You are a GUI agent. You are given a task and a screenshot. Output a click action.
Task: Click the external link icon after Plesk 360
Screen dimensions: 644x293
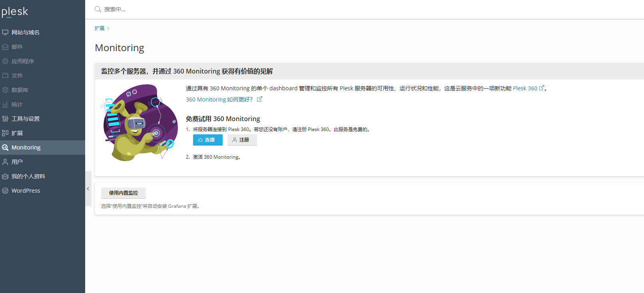point(542,88)
